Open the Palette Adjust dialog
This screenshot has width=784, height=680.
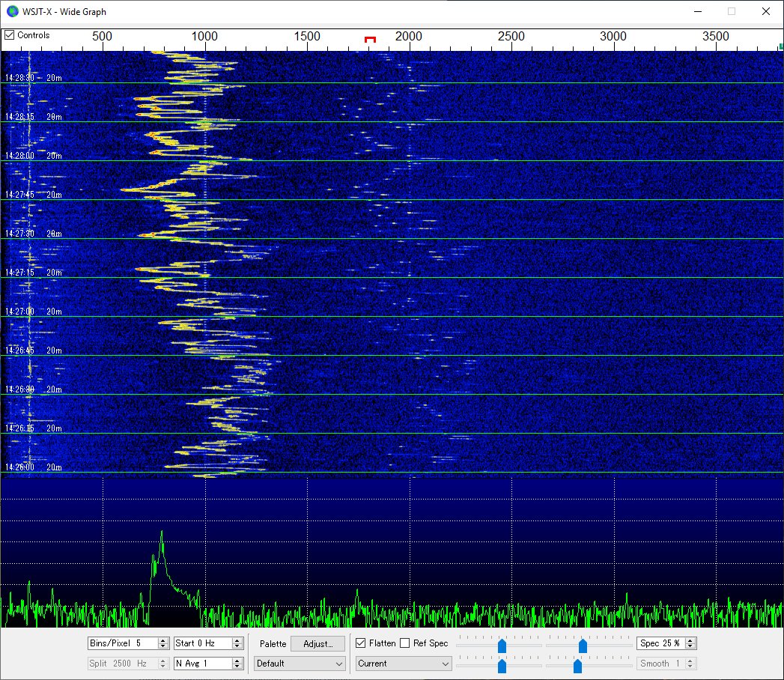click(x=318, y=643)
